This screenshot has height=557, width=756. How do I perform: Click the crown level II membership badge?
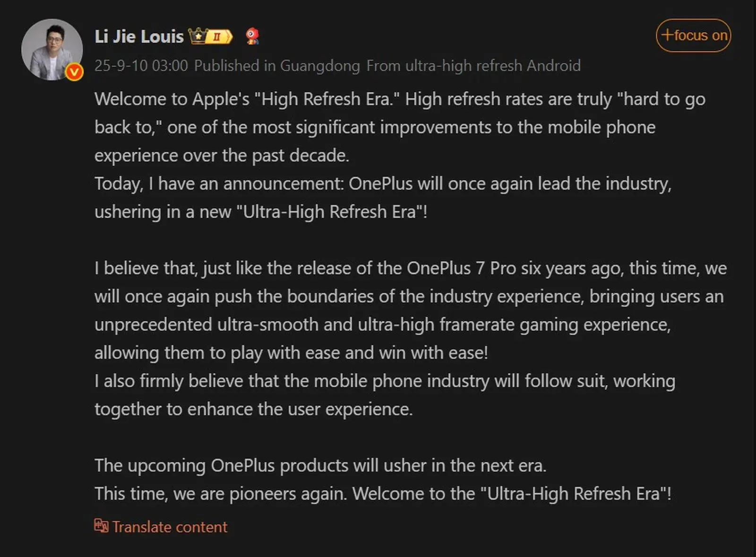[x=211, y=36]
